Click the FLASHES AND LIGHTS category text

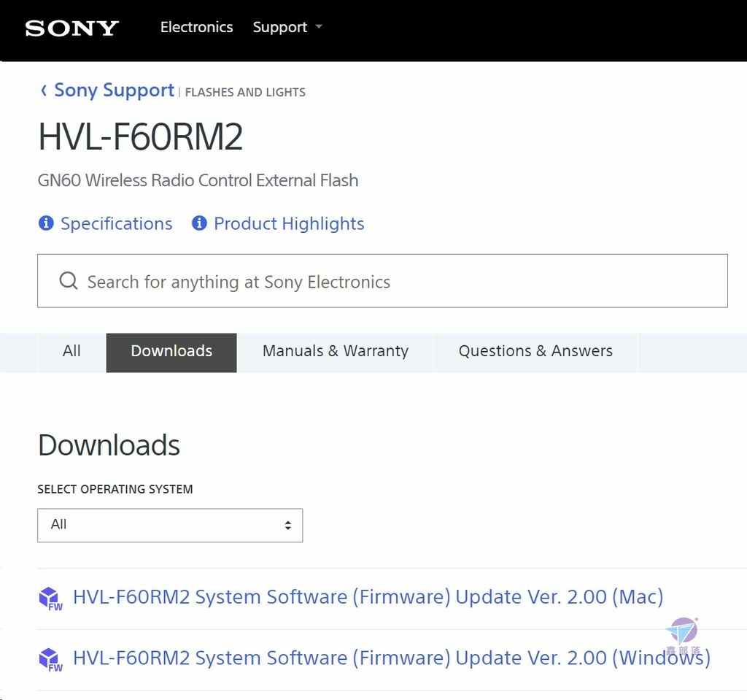point(245,92)
